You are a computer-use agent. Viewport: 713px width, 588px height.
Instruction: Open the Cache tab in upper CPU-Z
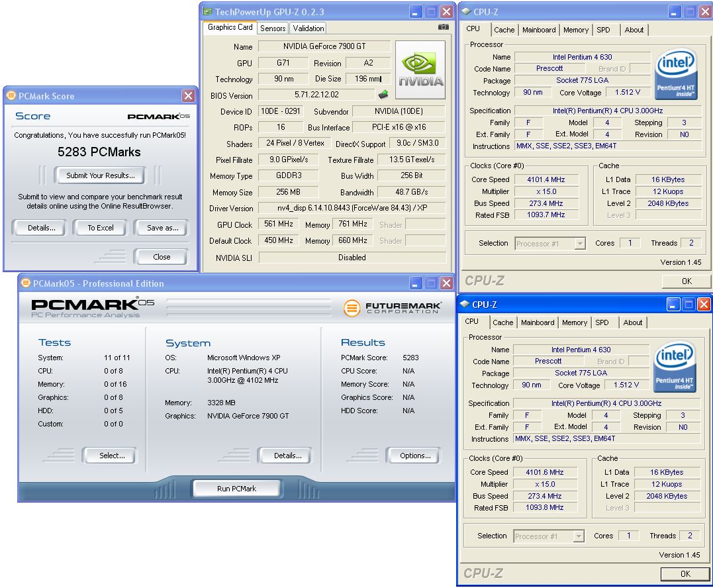coord(504,30)
